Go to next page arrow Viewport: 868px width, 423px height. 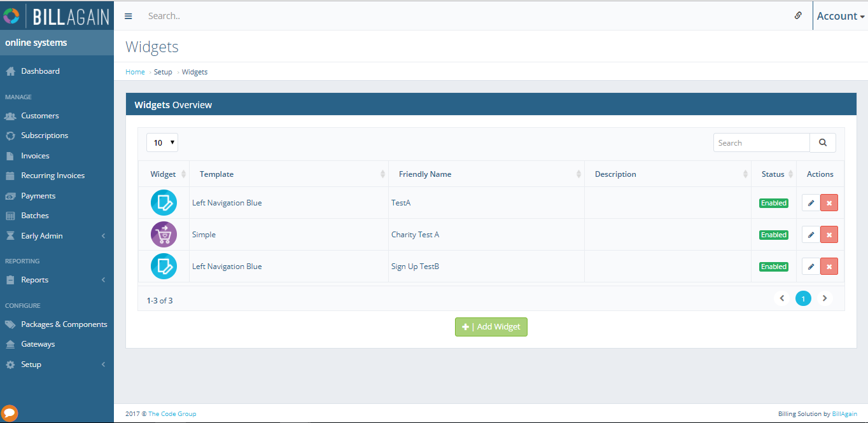(825, 298)
